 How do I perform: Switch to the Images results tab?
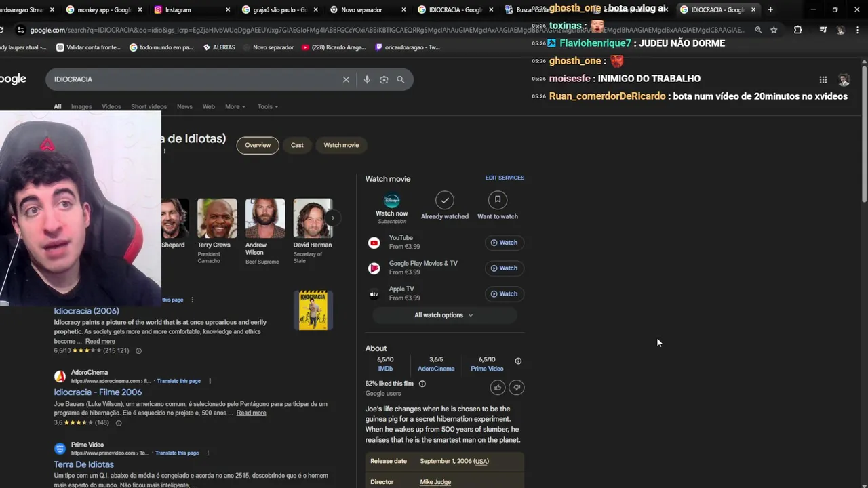pos(81,106)
